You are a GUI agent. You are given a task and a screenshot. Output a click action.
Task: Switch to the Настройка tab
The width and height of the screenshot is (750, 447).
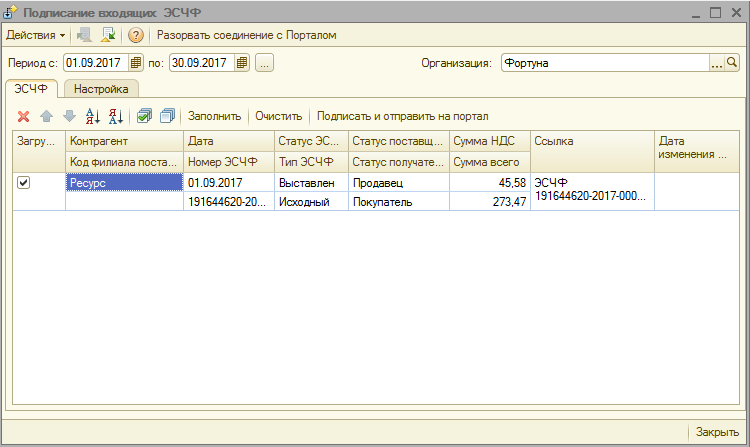point(103,89)
